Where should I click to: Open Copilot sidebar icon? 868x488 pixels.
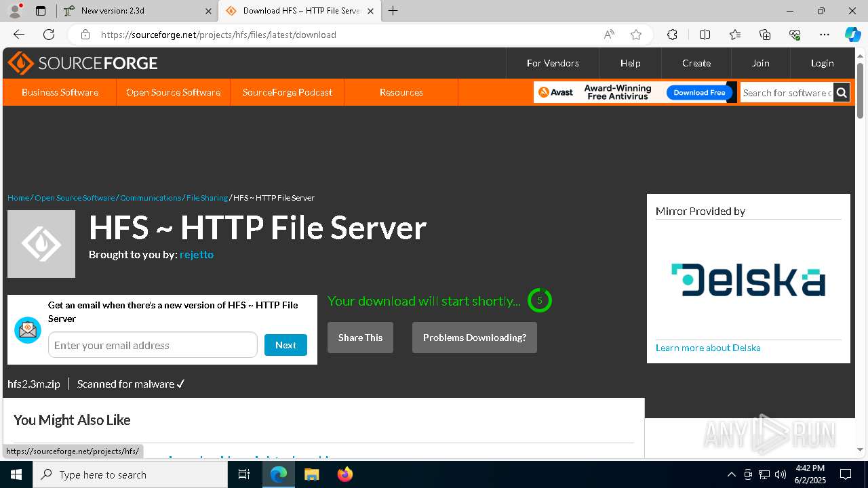point(852,35)
